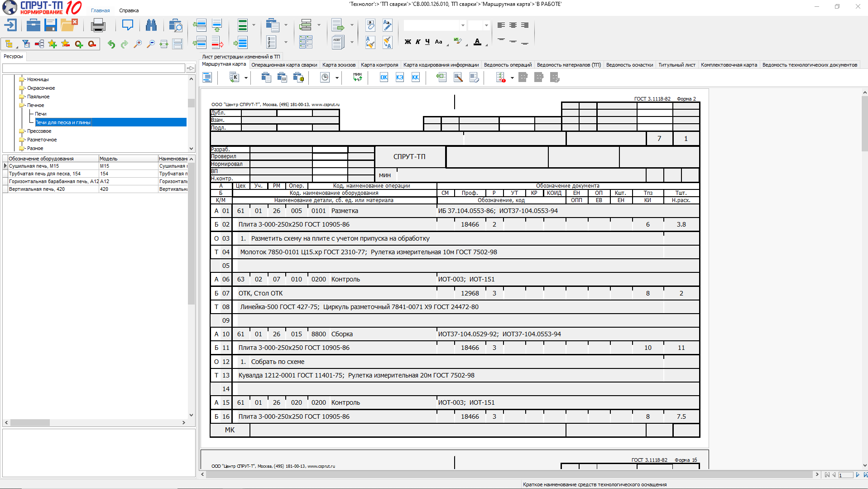The width and height of the screenshot is (868, 489).
Task: Open the clock icon dropdown arrow
Action: (337, 78)
